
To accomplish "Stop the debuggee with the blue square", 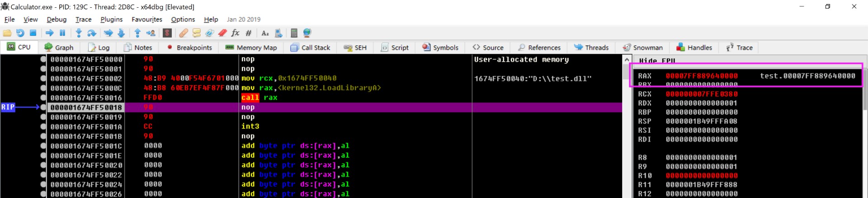I will tap(33, 33).
